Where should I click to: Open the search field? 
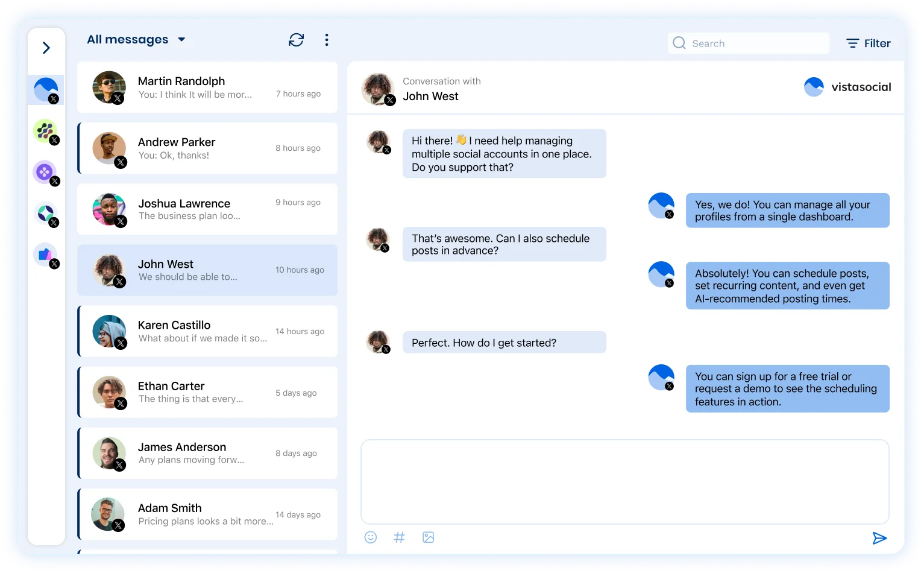coord(747,43)
